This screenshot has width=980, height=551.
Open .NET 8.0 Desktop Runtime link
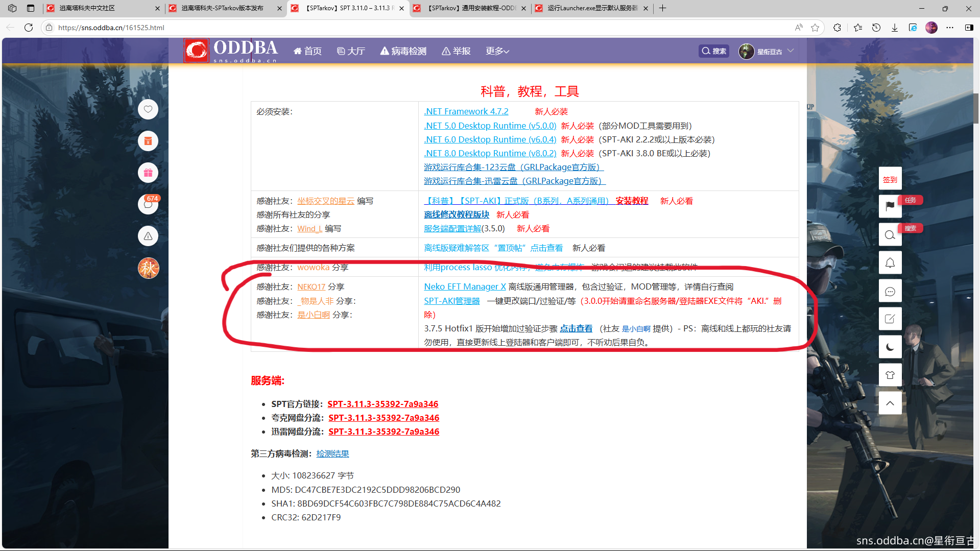point(490,153)
